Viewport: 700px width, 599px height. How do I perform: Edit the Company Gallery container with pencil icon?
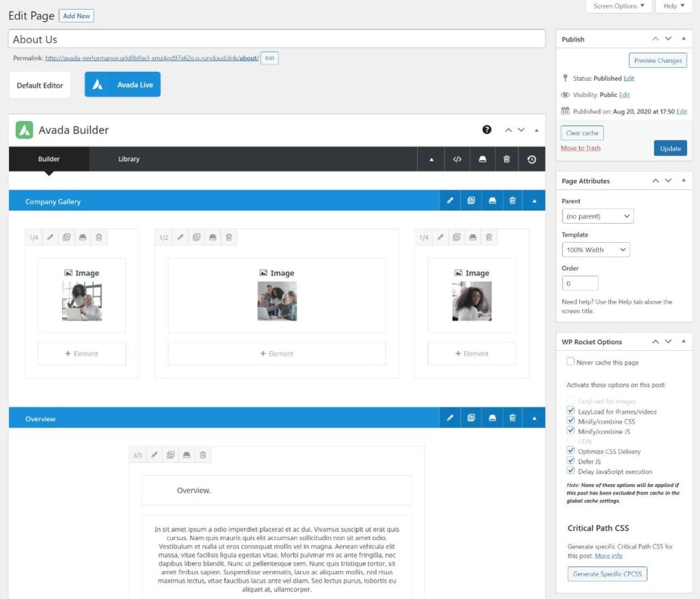450,201
